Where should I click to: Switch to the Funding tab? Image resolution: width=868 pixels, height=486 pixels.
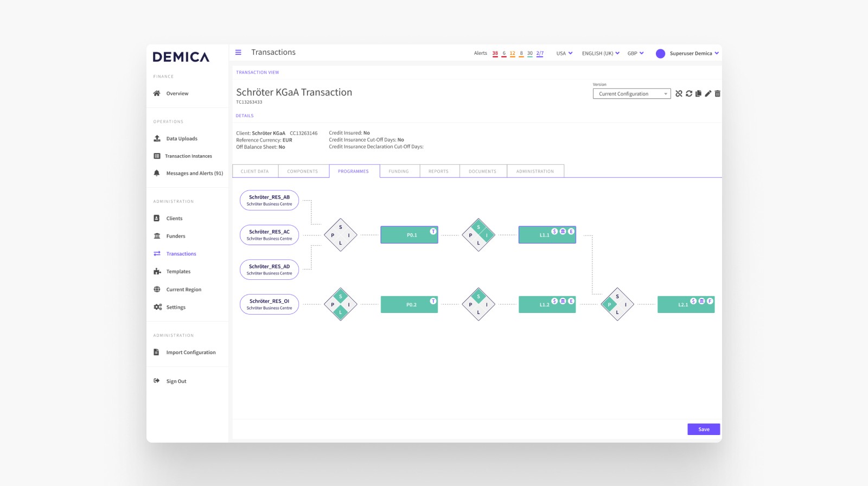(399, 171)
